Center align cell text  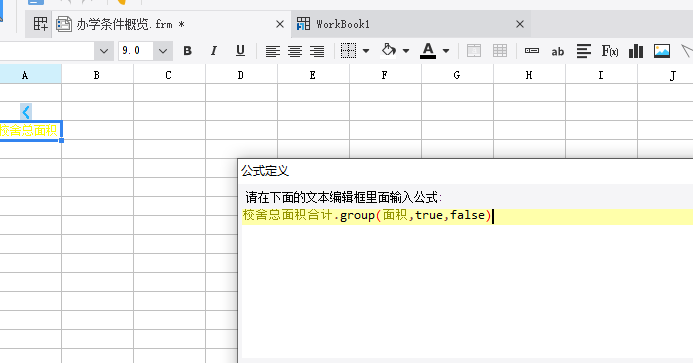click(295, 51)
